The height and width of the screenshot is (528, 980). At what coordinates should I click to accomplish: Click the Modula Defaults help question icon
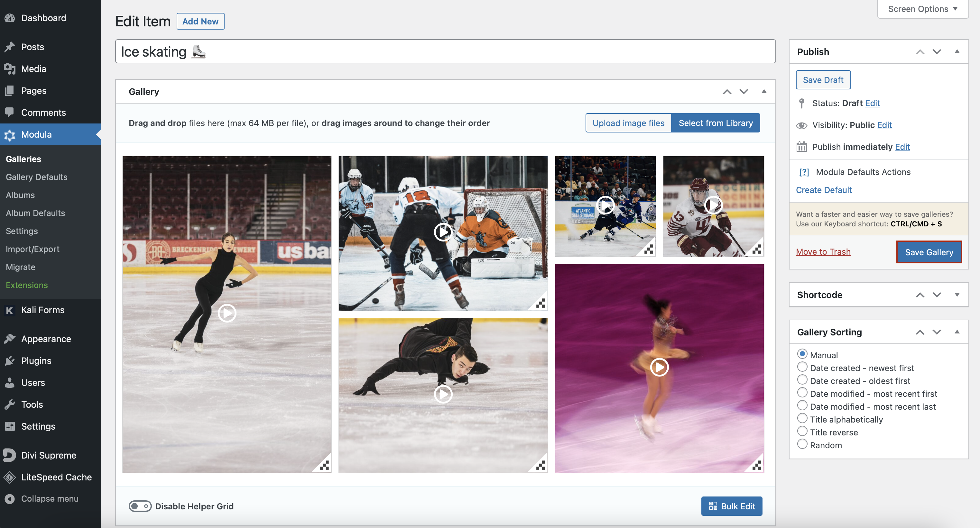(x=804, y=172)
